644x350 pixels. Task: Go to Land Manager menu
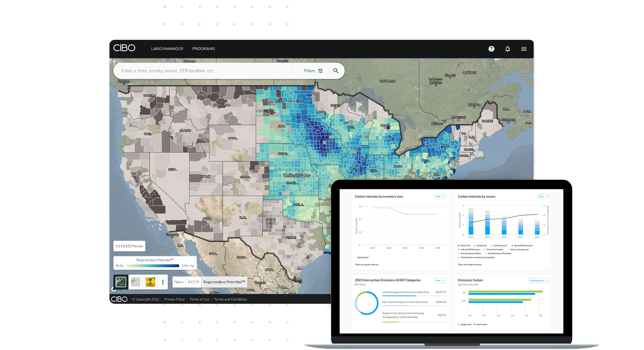point(167,49)
